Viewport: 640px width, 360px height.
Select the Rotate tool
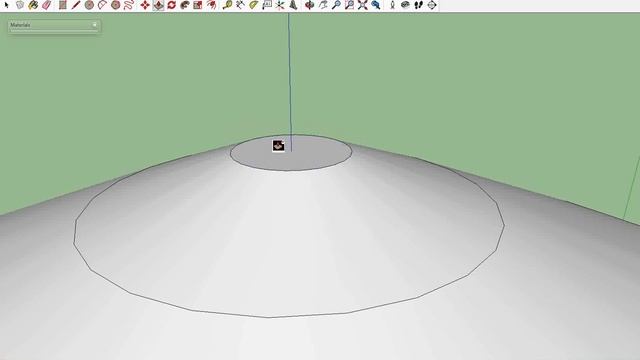tap(171, 5)
